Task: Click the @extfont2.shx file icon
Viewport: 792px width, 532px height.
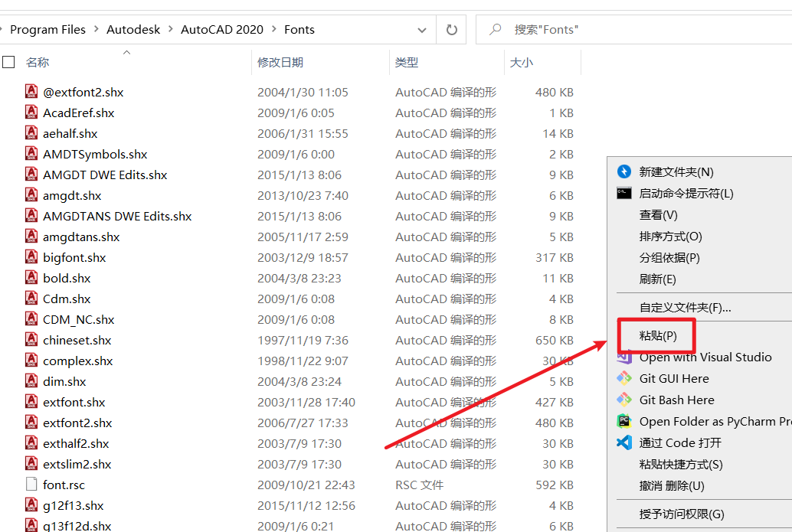Action: point(31,91)
